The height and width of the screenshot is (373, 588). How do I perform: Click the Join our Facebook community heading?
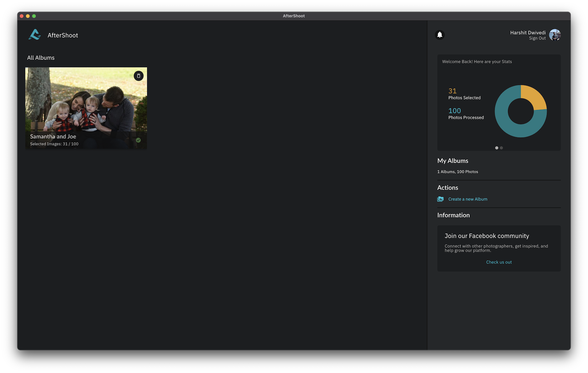[x=487, y=236]
